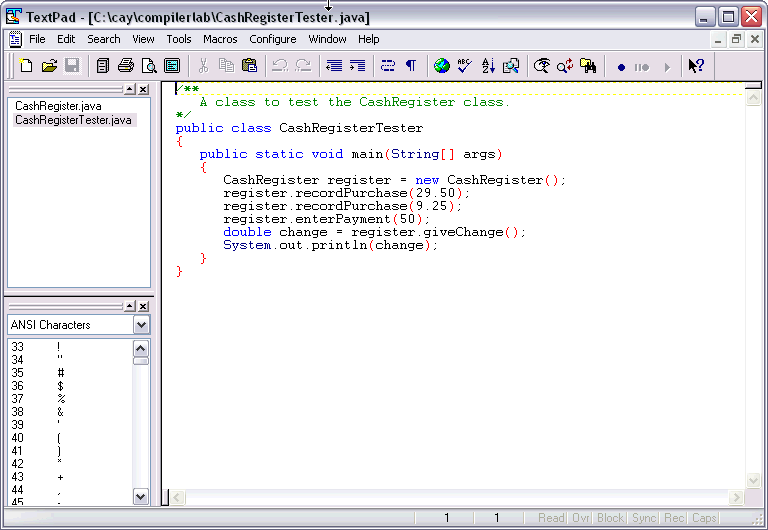Image resolution: width=768 pixels, height=530 pixels.
Task: Select character 36 dollar sign entry
Action: pos(69,386)
